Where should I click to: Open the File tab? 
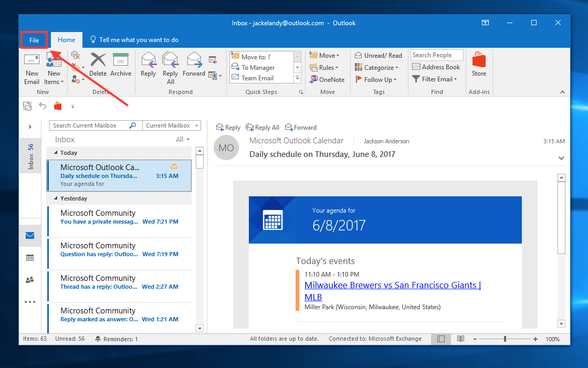34,40
